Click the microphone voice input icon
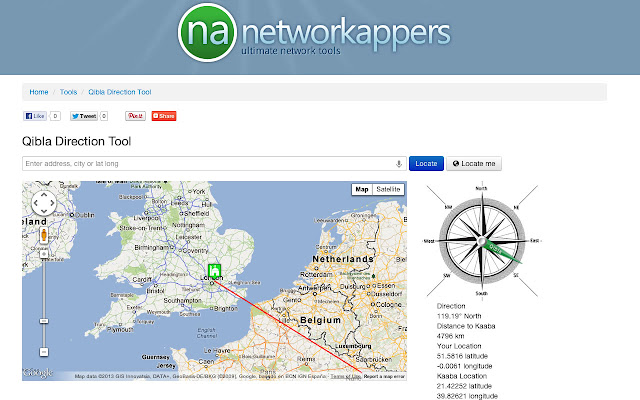 pyautogui.click(x=399, y=164)
